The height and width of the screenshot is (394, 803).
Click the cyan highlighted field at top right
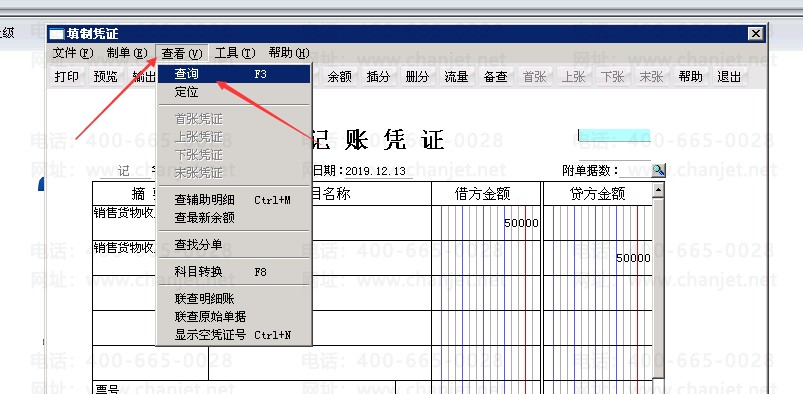pos(615,135)
